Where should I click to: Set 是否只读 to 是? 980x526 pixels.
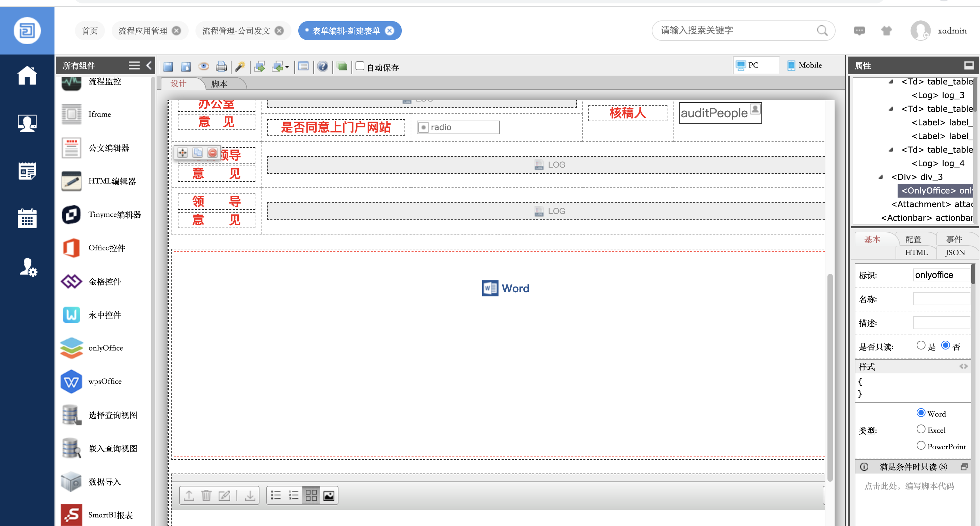coord(921,345)
